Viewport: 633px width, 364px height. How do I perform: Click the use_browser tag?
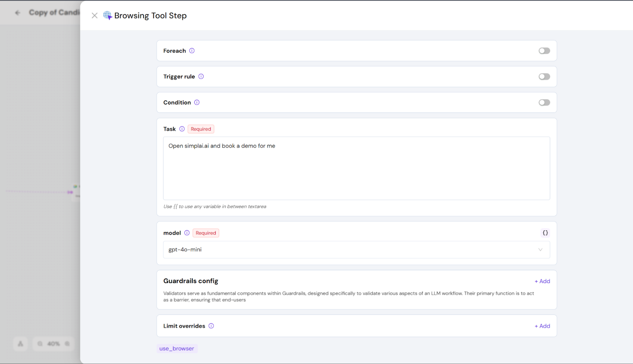177,349
